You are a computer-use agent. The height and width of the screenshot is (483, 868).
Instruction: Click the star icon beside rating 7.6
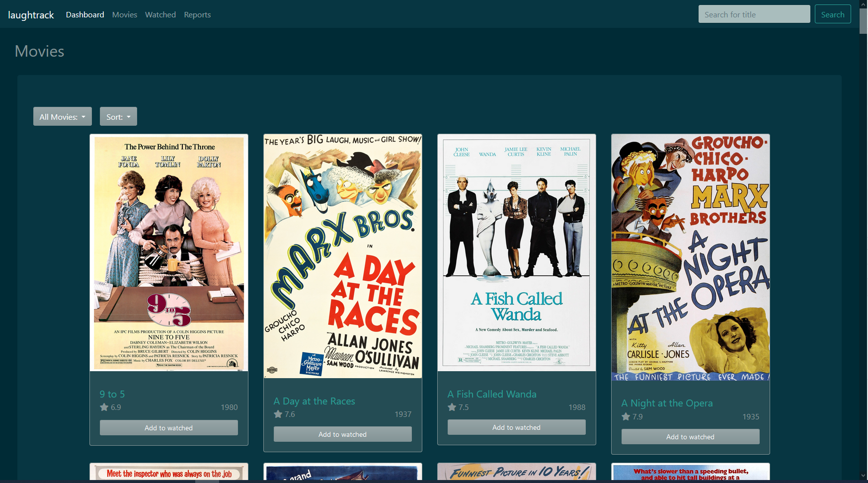(278, 414)
